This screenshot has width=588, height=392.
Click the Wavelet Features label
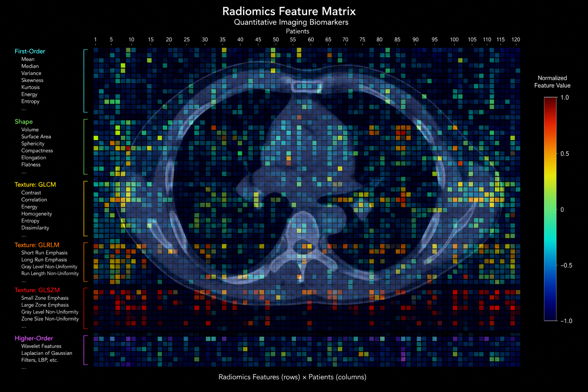click(41, 346)
